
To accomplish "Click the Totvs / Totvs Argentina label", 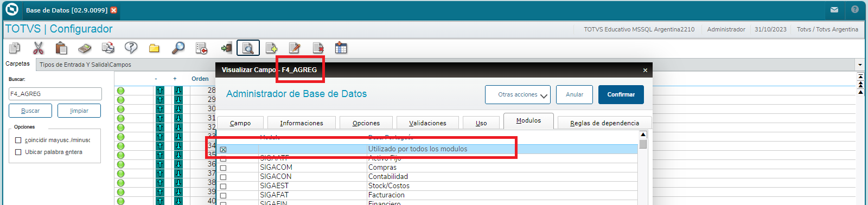I will click(827, 29).
